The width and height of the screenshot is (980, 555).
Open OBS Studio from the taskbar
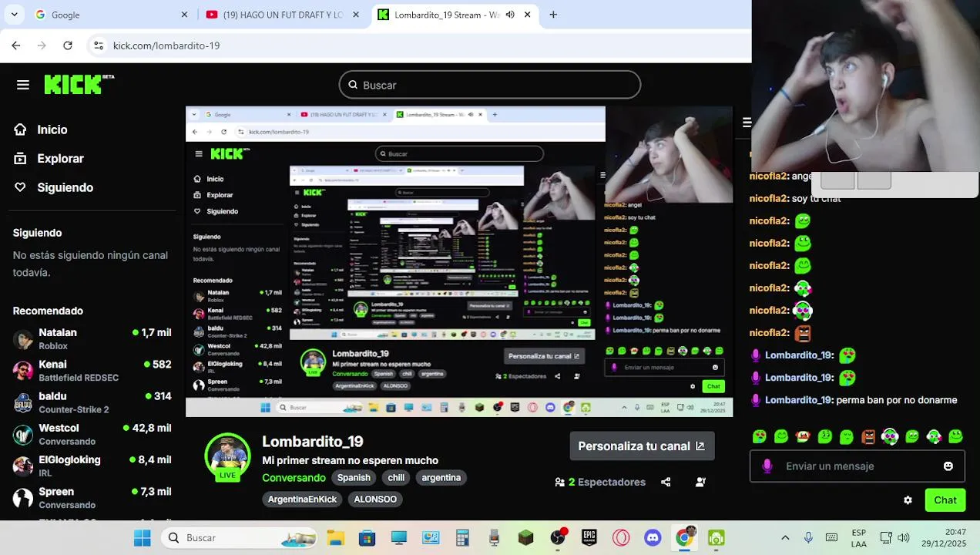click(558, 537)
